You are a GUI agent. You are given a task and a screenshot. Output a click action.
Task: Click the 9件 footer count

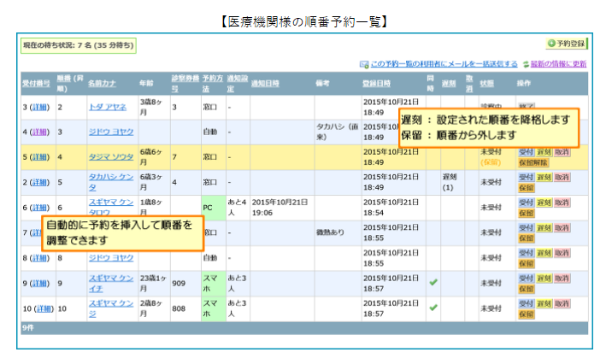(27, 328)
